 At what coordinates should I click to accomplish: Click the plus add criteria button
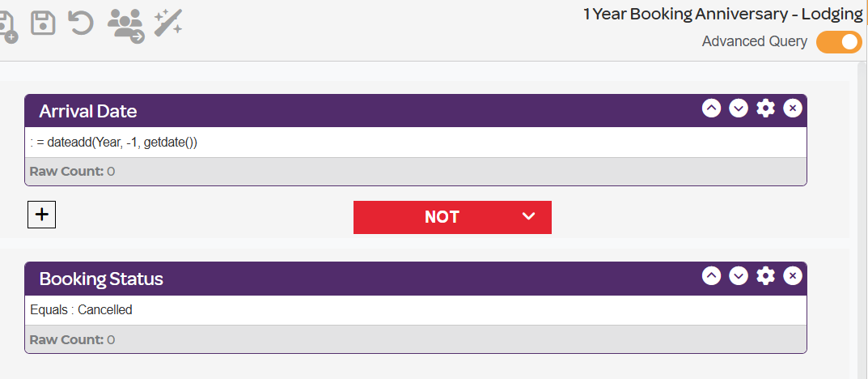41,215
